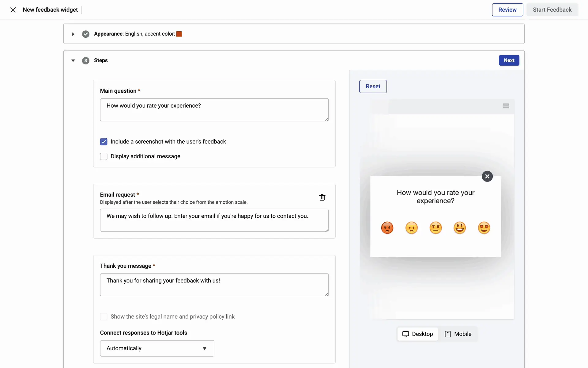Pick the happy smiling emoji
Viewport: 588px width, 368px height.
460,228
